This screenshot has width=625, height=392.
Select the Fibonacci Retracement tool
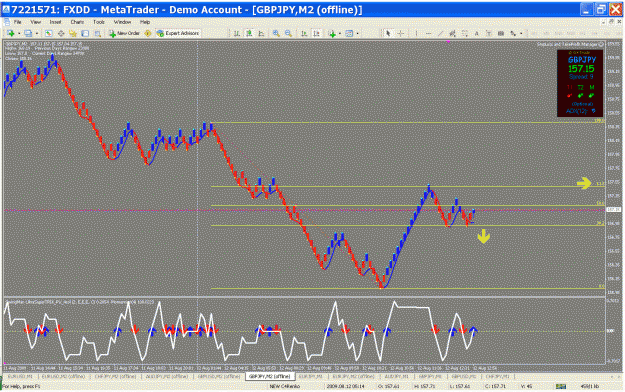click(465, 33)
